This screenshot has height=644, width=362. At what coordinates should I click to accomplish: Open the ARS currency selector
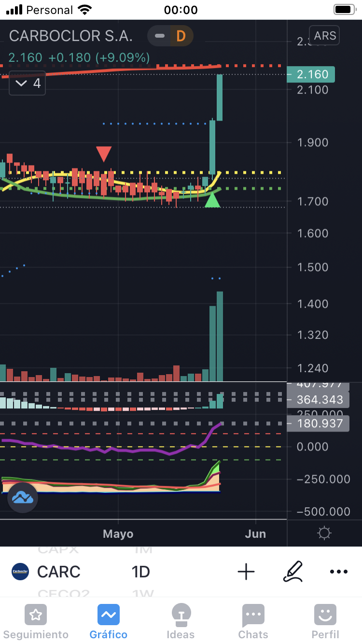(325, 35)
